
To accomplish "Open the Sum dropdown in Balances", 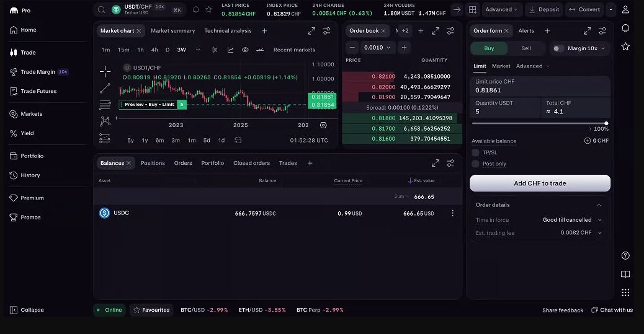I will click(401, 196).
